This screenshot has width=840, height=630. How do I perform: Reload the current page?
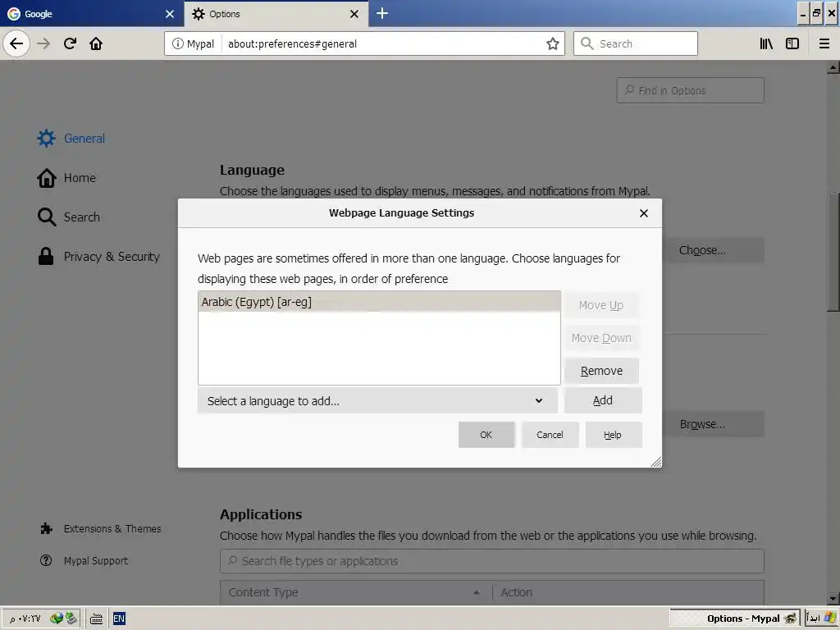pos(70,43)
